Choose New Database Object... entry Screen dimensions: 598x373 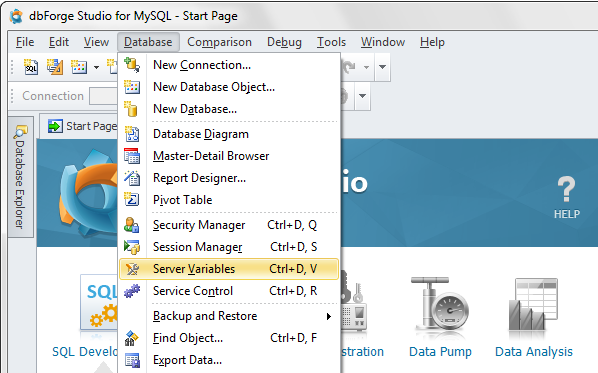[229, 87]
